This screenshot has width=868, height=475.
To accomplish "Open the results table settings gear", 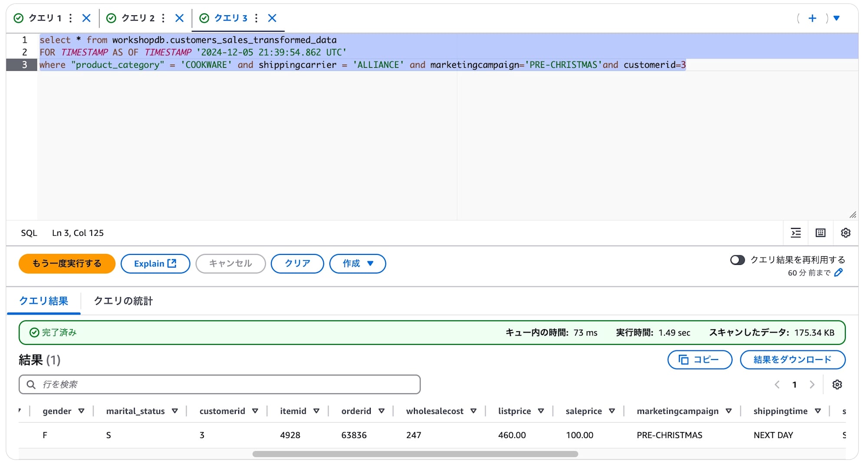I will coord(837,385).
